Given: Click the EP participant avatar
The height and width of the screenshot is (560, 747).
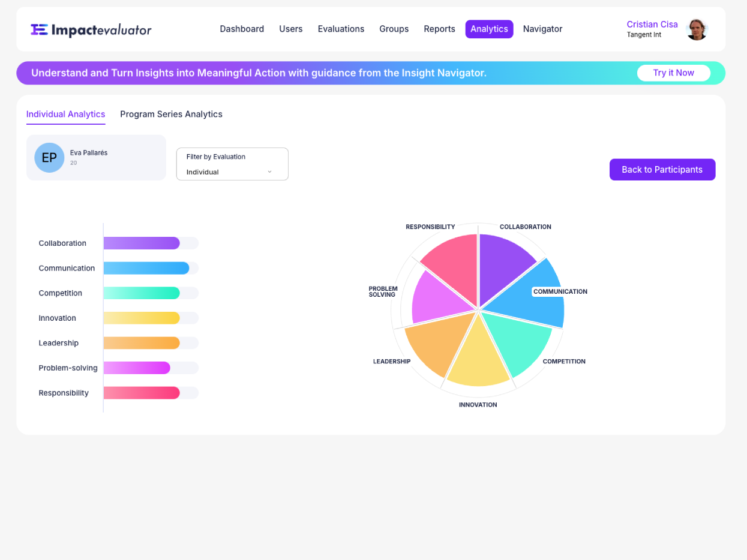Looking at the screenshot, I should [49, 158].
